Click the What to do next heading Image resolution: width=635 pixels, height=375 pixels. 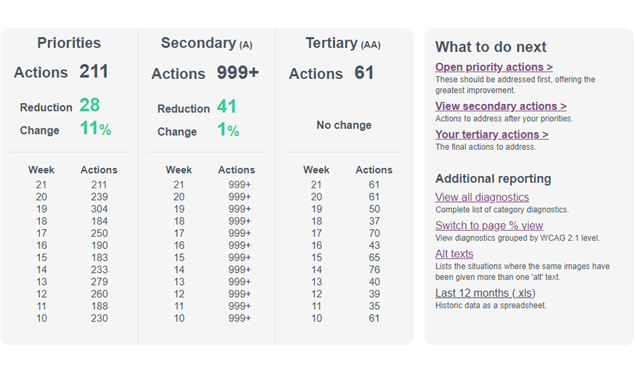[491, 47]
